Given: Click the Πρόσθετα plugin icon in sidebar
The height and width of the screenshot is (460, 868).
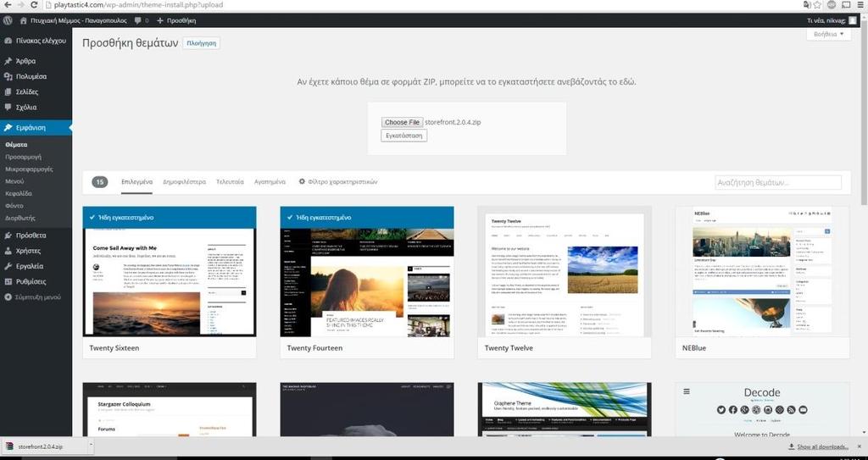Looking at the screenshot, I should click(8, 236).
